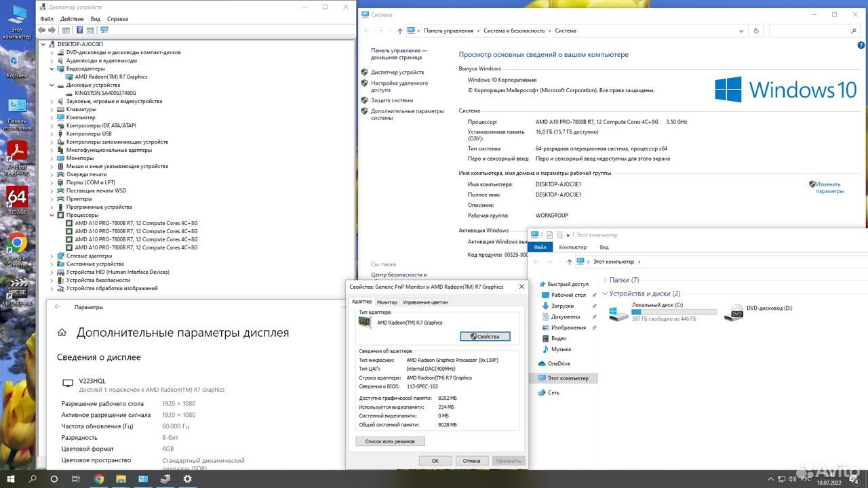Collapse the DESKTOP-AJOC0E1 root node
868x488 pixels.
tap(44, 44)
